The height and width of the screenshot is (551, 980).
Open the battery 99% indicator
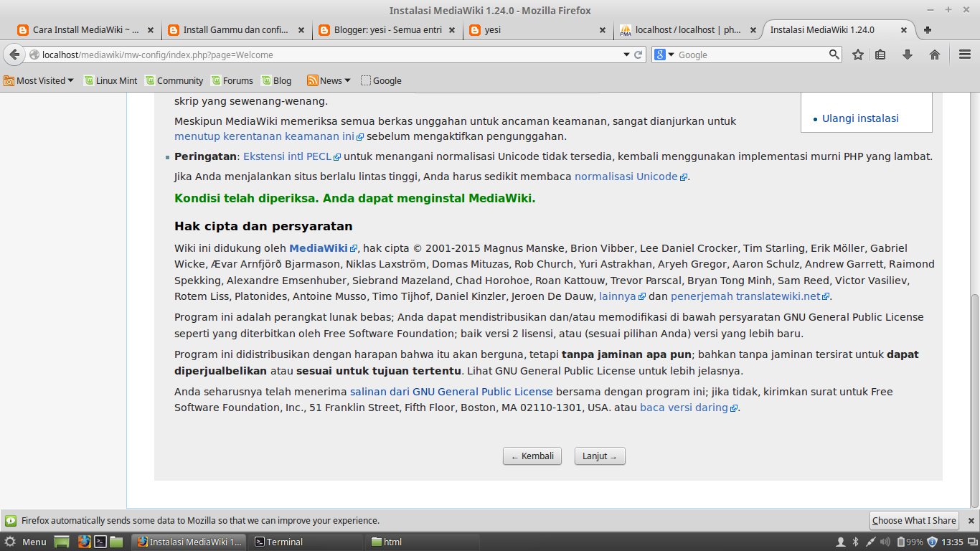(909, 542)
